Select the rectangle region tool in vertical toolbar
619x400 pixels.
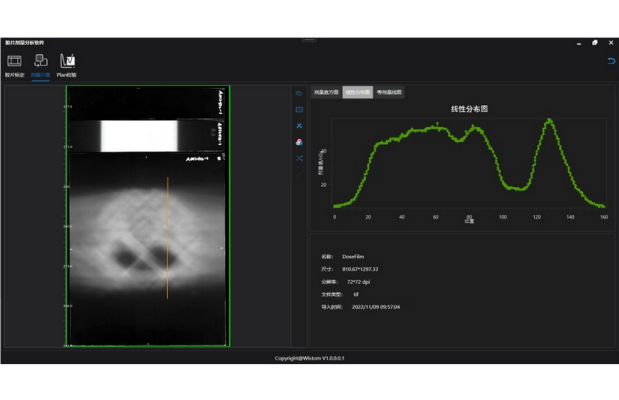[x=299, y=109]
